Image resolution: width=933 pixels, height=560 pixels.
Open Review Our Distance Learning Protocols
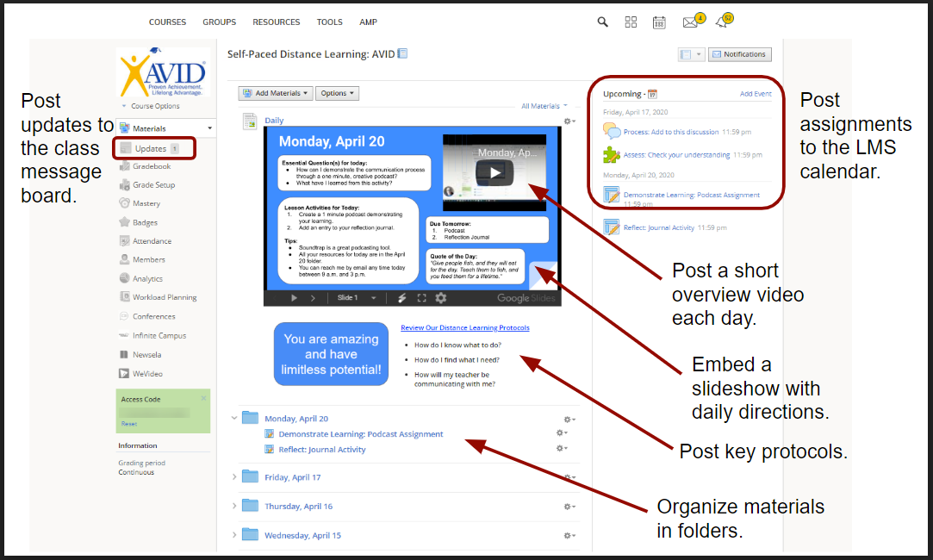tap(464, 327)
